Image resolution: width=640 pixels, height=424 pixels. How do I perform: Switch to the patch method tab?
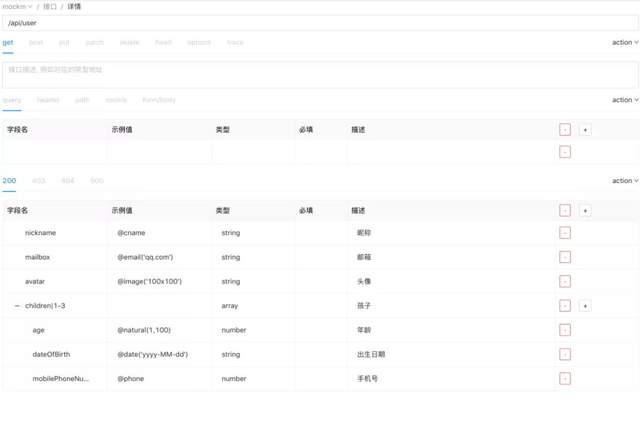click(94, 42)
